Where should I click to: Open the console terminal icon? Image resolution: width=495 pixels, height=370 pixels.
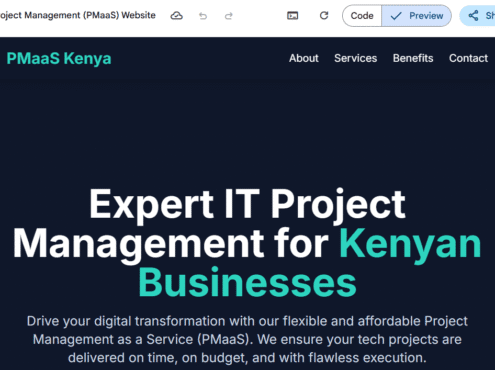[292, 16]
